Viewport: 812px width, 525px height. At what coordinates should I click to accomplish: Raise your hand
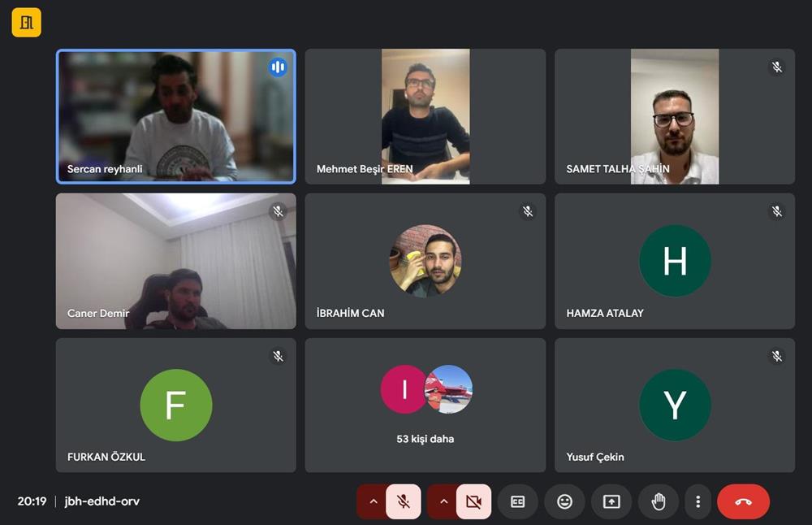(x=659, y=501)
